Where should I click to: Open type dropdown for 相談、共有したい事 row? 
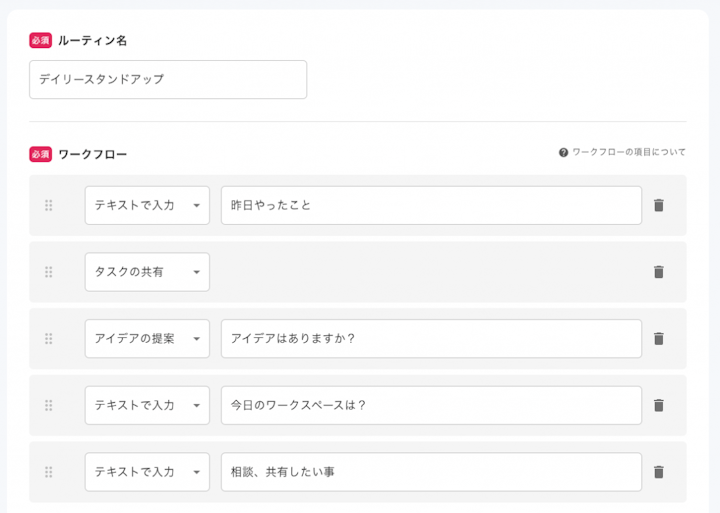pos(147,472)
